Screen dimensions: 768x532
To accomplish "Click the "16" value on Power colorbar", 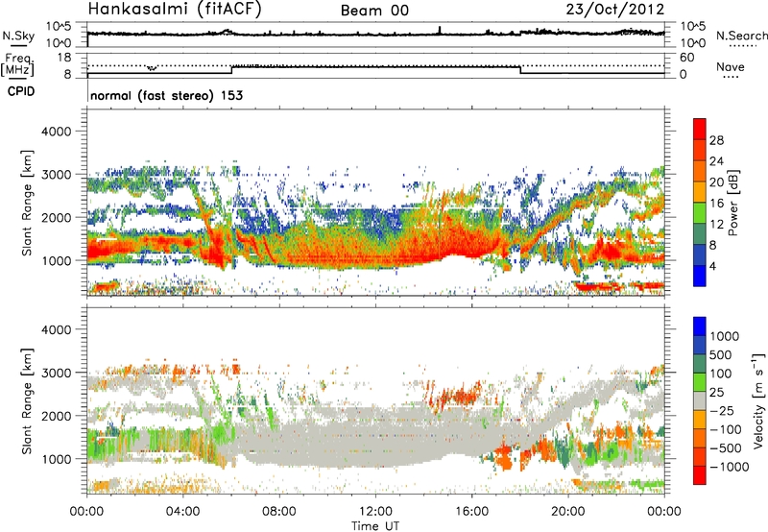I will pos(716,204).
